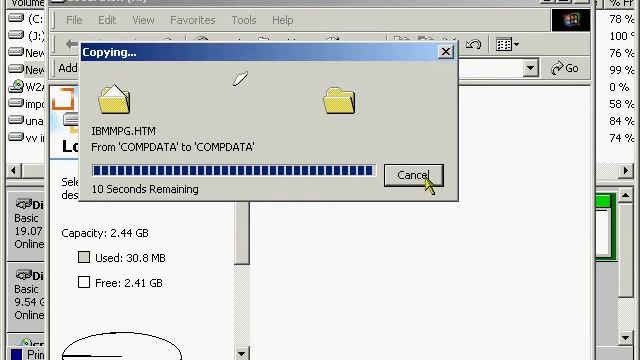640x360 pixels.
Task: Select the (J:) drive icon
Action: [x=16, y=35]
